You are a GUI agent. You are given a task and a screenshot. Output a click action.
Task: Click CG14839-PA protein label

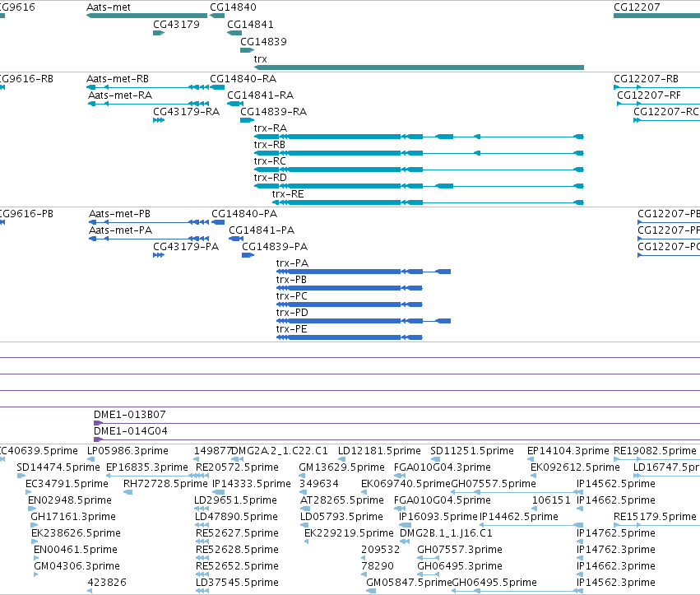[275, 247]
